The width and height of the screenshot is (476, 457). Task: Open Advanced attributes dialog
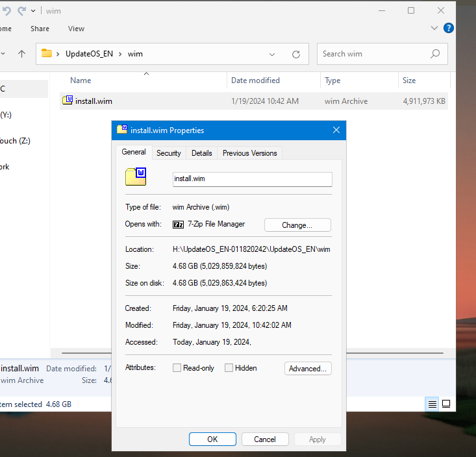(308, 369)
